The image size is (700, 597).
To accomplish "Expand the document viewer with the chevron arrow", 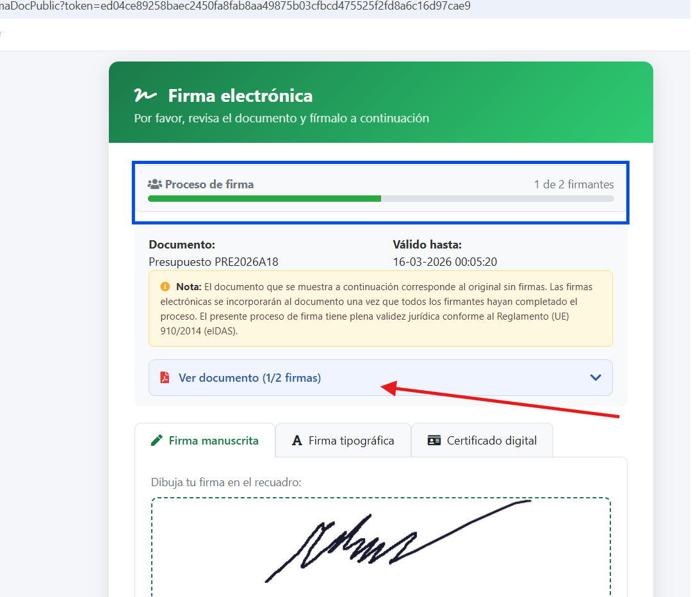I will click(x=596, y=377).
